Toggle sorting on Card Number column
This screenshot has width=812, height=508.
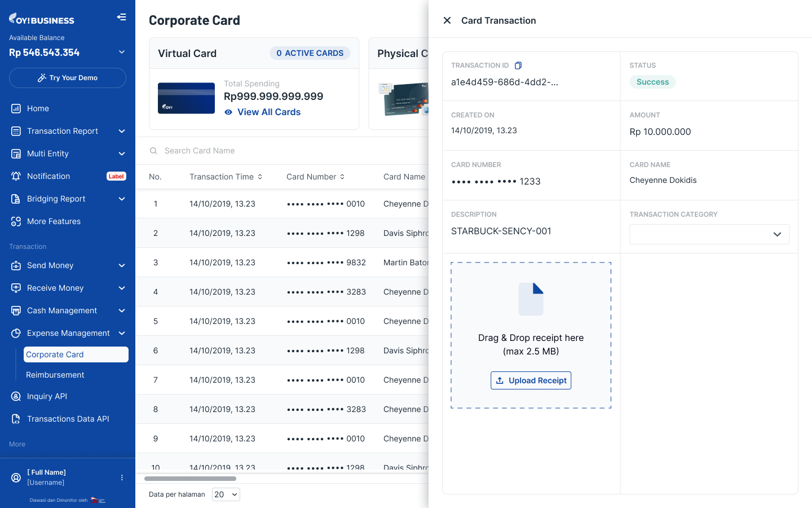(343, 176)
